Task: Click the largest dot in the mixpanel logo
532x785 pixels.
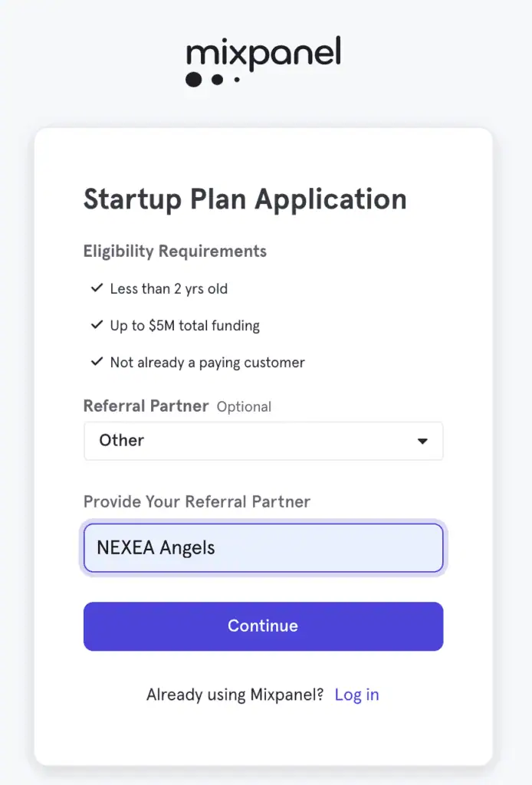Action: click(x=194, y=79)
